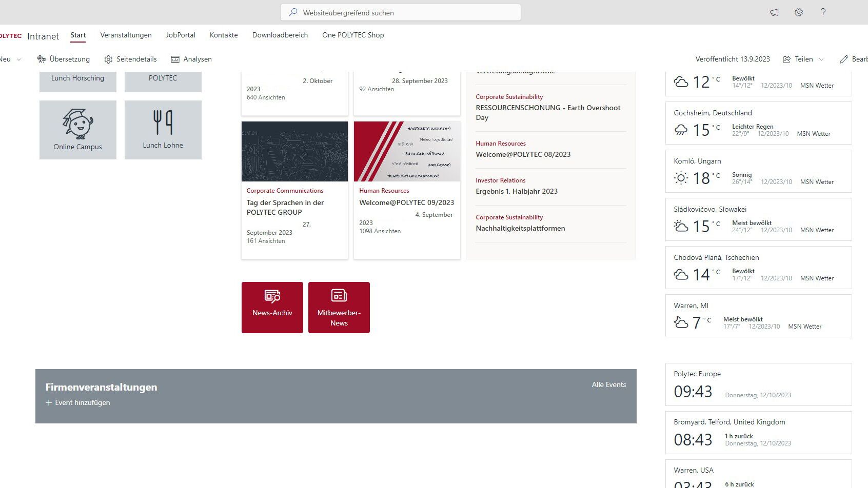Click the search magnifier icon
This screenshot has width=868, height=488.
(x=293, y=12)
